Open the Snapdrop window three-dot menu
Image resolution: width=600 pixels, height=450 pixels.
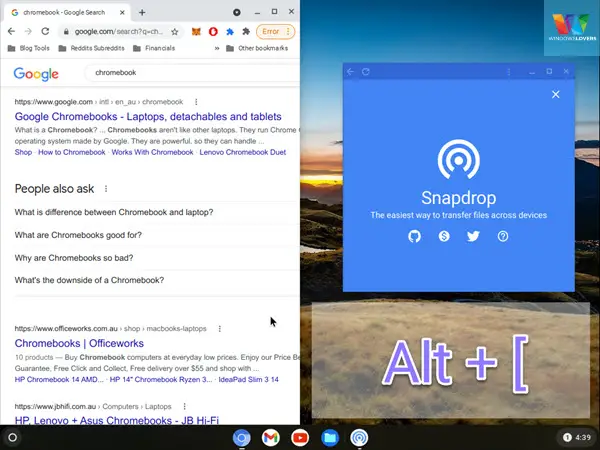click(x=509, y=72)
